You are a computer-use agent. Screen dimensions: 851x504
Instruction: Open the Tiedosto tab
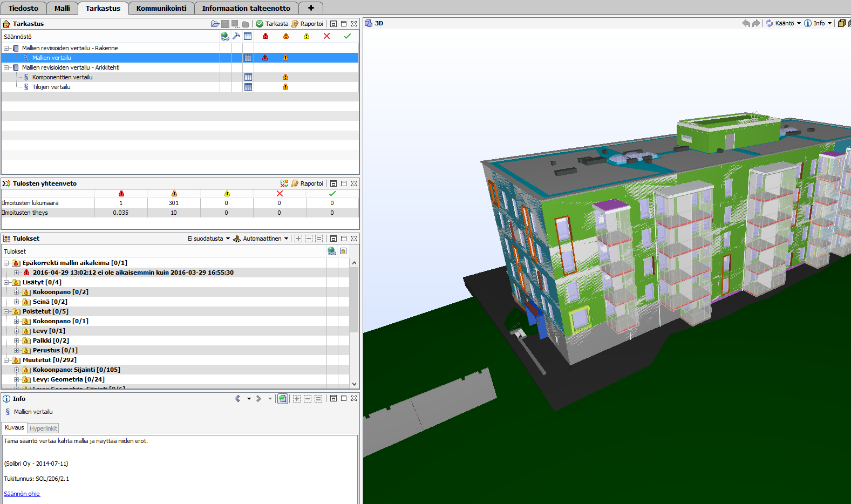(x=23, y=8)
